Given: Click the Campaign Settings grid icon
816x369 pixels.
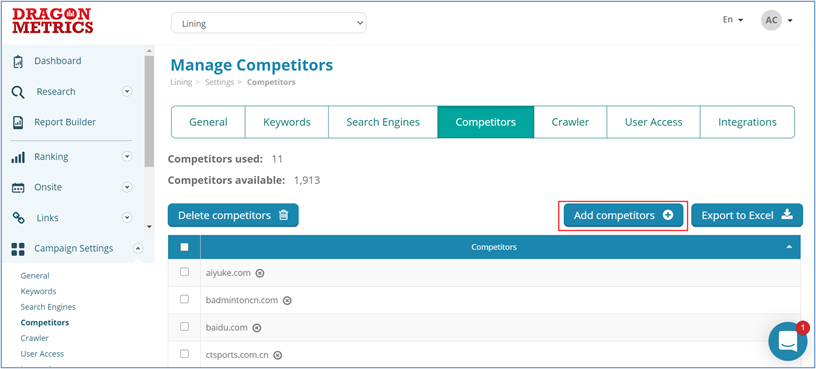Looking at the screenshot, I should (18, 249).
